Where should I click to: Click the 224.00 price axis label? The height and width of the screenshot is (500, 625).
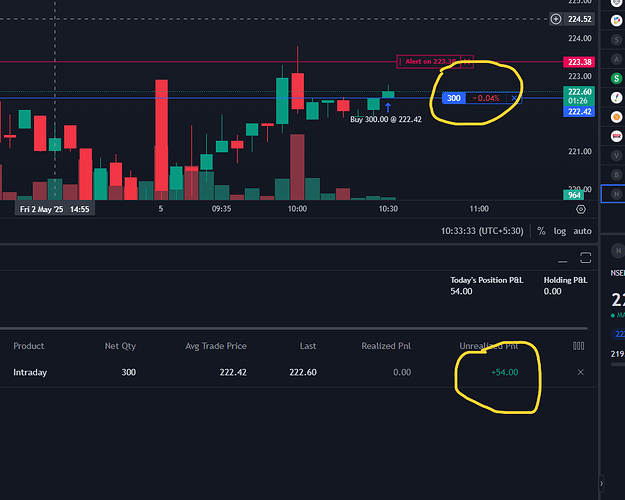pyautogui.click(x=580, y=38)
